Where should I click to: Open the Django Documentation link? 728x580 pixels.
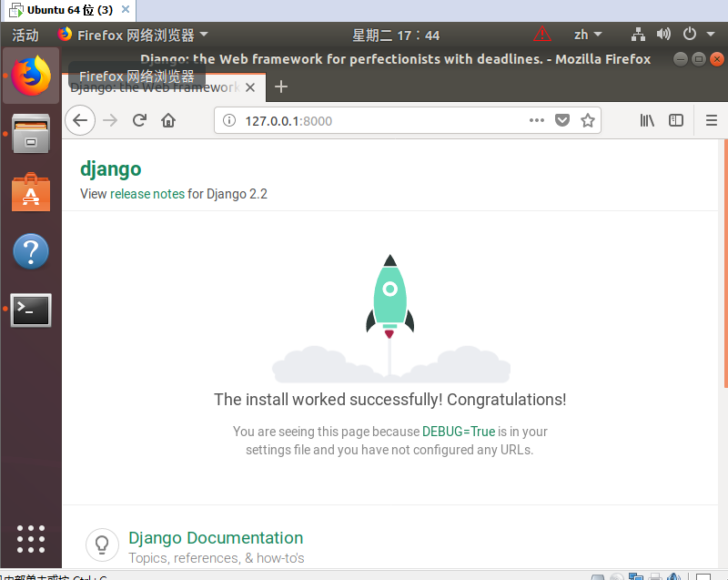tap(216, 538)
